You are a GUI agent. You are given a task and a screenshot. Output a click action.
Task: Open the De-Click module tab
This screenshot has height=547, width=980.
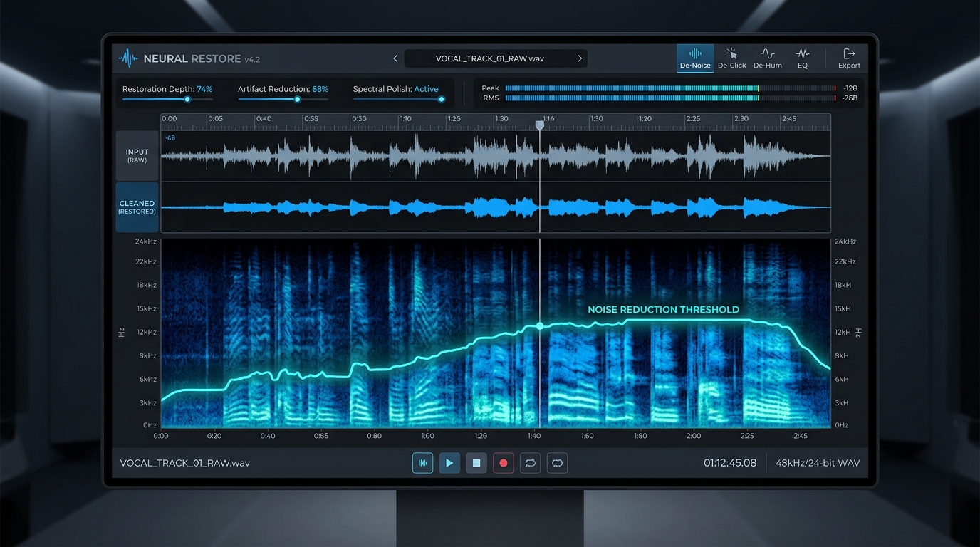731,58
